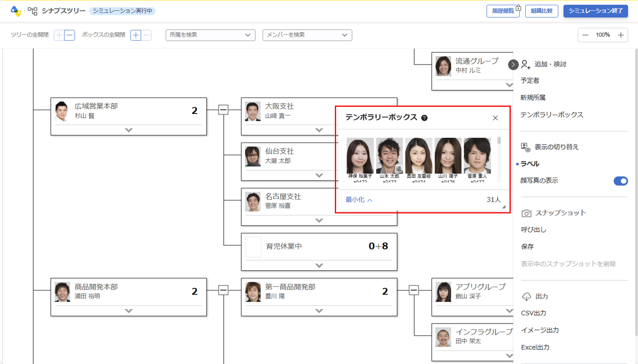Choose CSV出力 from the output menu
638x364 pixels.
pyautogui.click(x=533, y=313)
